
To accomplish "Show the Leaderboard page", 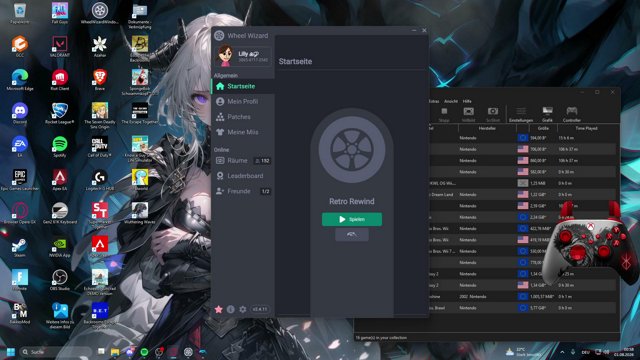I will click(x=243, y=176).
